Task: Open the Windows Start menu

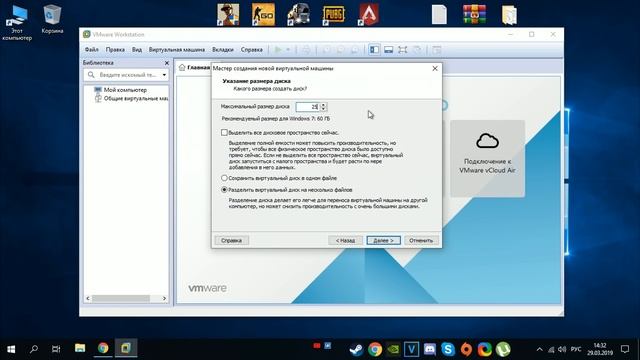Action: [x=11, y=349]
